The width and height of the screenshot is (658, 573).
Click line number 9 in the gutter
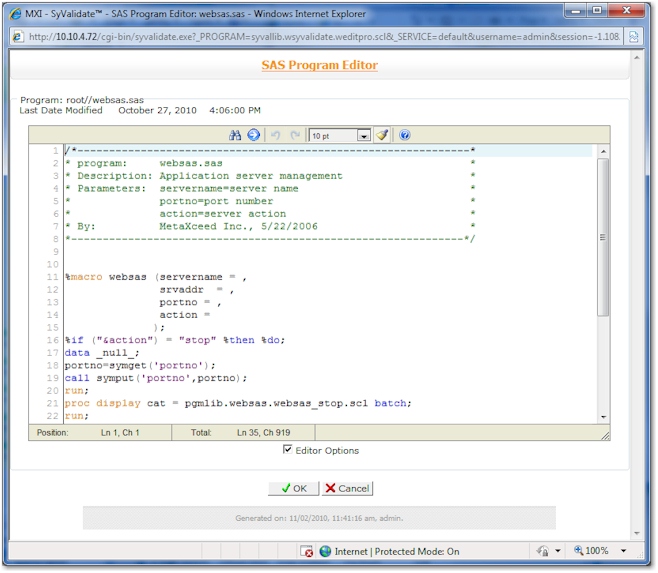(x=55, y=252)
